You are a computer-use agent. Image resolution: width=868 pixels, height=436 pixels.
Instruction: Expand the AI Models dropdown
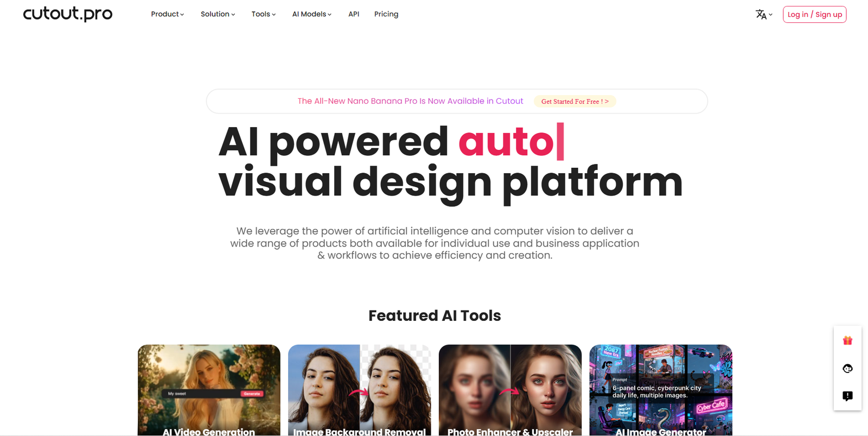[311, 14]
